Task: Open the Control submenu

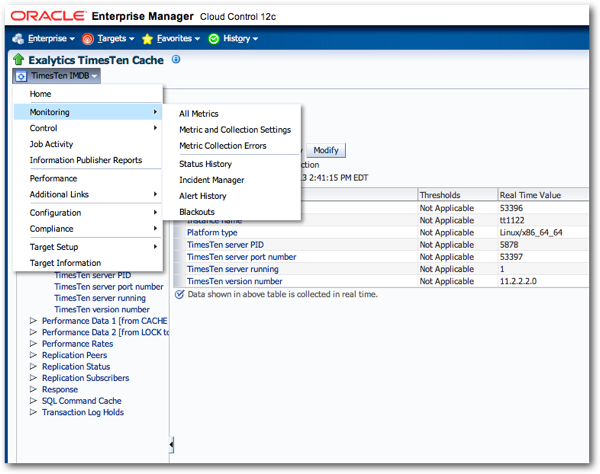Action: 88,128
